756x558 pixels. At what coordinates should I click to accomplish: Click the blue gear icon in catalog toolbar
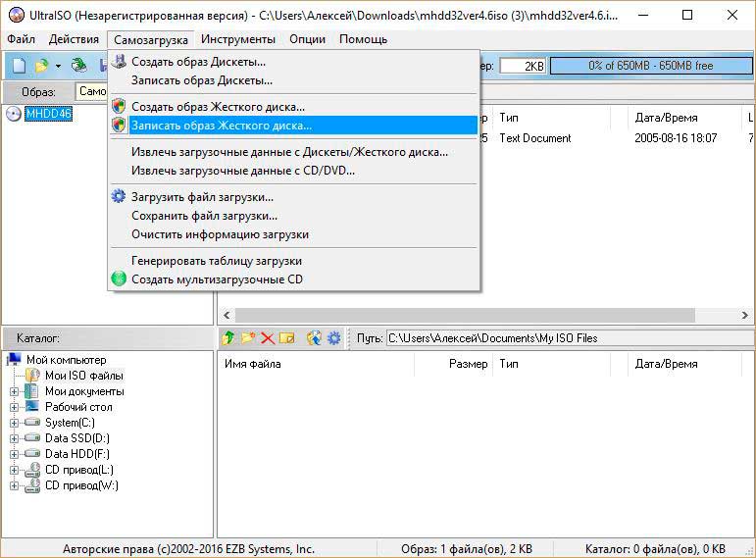click(333, 338)
